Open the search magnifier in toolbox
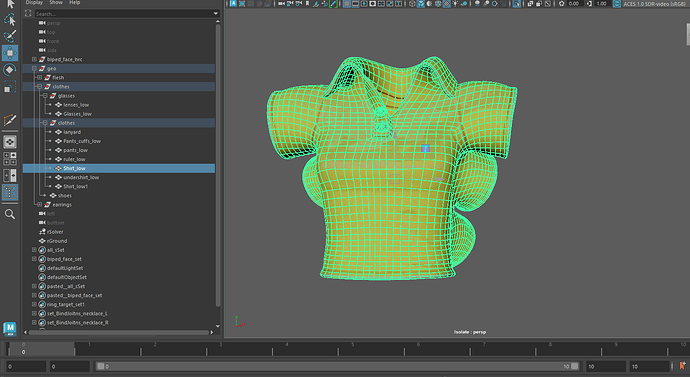 [x=10, y=214]
